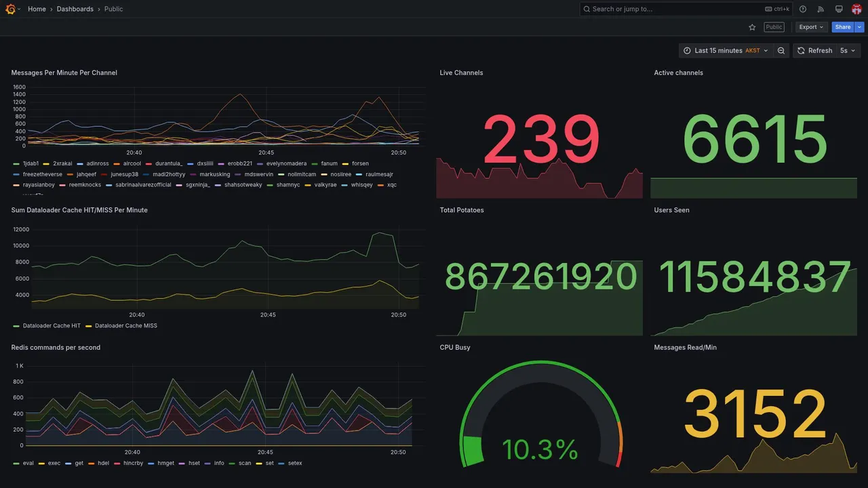Click the Messages Read/Min panel title
The image size is (868, 488).
[x=685, y=348]
